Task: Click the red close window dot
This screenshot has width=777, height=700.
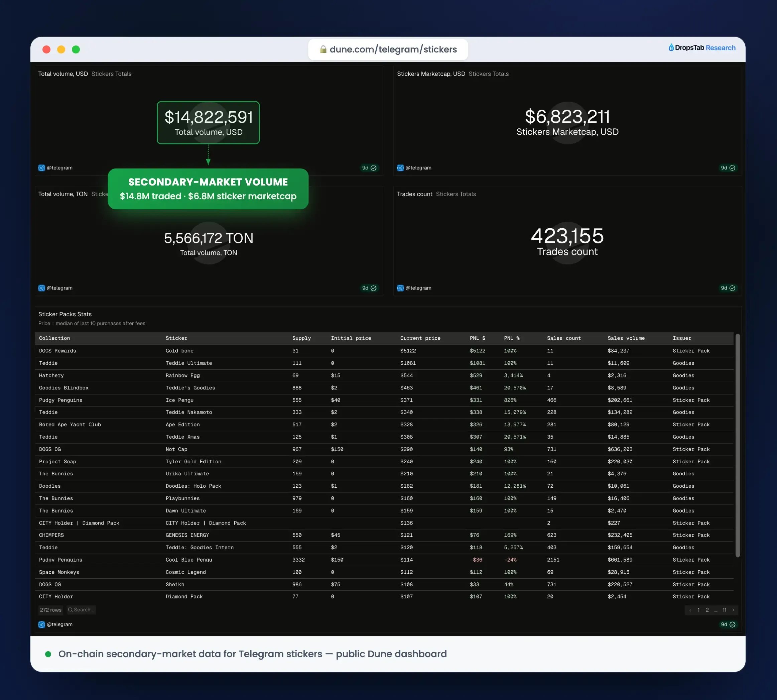Action: 46,49
